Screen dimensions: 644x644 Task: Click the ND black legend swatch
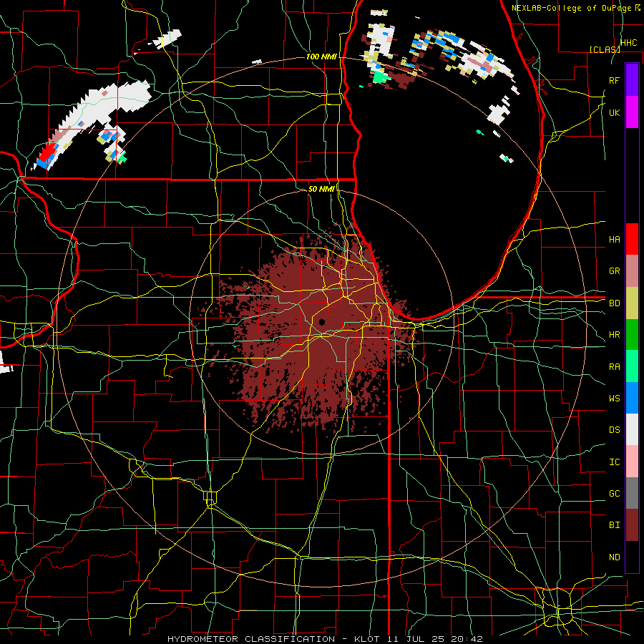632,557
